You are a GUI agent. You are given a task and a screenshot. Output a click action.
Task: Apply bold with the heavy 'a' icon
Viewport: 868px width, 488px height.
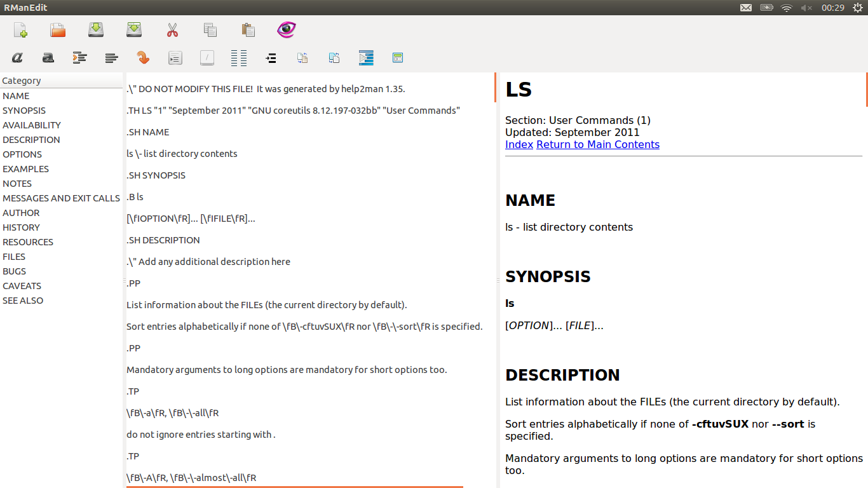[48, 58]
